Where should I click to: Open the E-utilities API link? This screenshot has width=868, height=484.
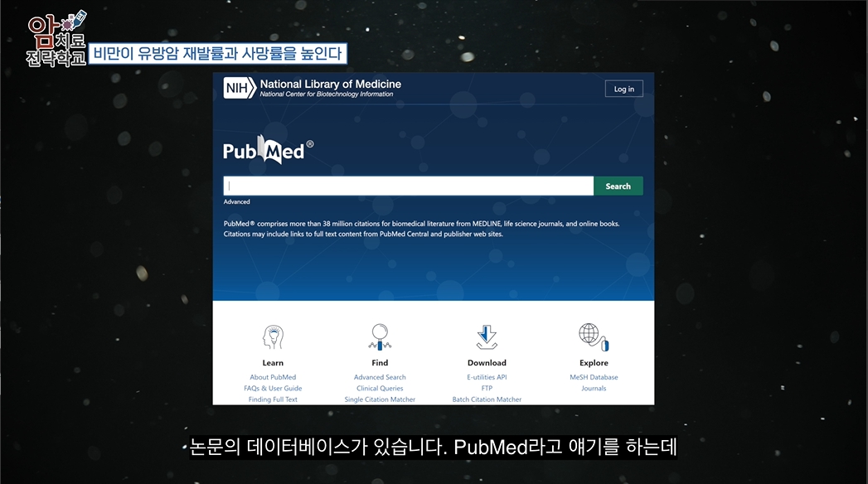point(487,377)
